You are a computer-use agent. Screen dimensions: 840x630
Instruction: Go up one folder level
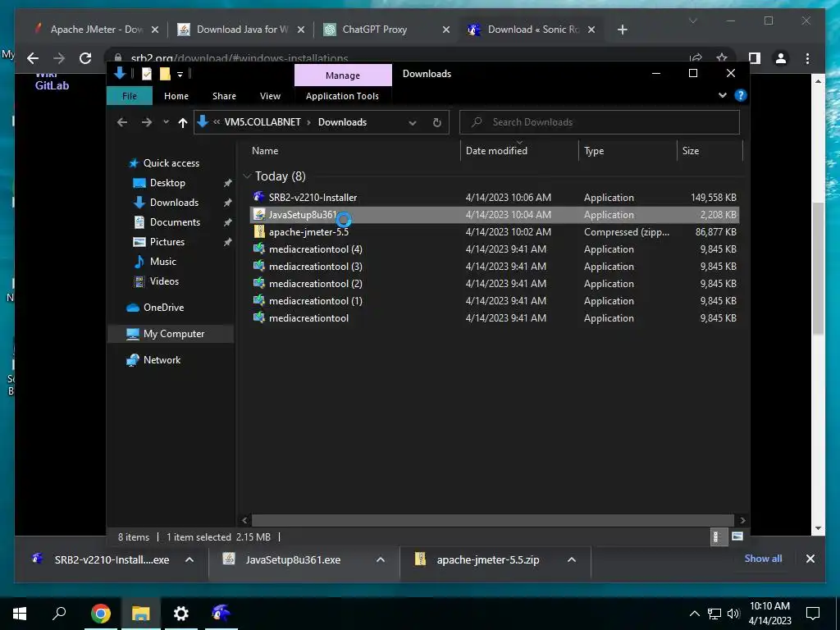coord(183,123)
